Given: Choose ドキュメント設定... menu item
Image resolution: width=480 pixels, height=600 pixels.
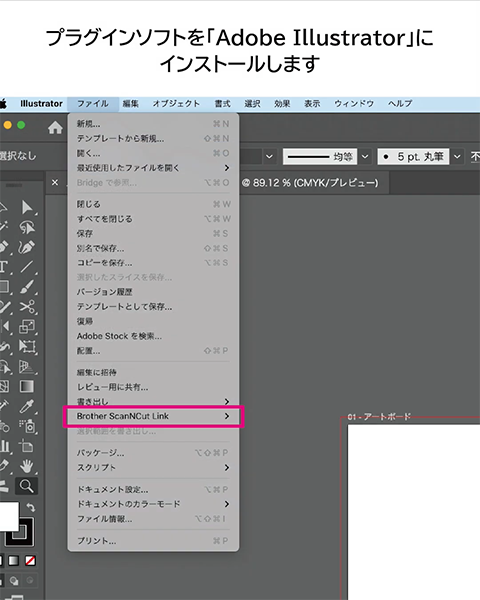Looking at the screenshot, I should pyautogui.click(x=153, y=489).
